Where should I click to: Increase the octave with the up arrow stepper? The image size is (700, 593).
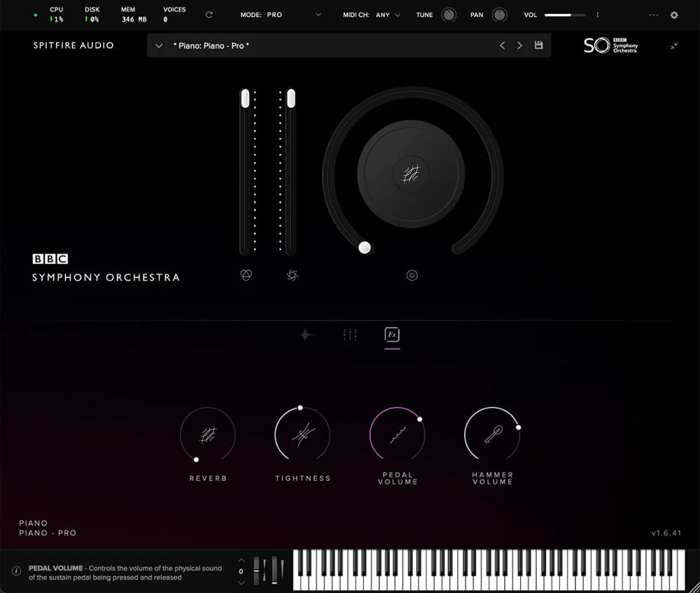[241, 561]
